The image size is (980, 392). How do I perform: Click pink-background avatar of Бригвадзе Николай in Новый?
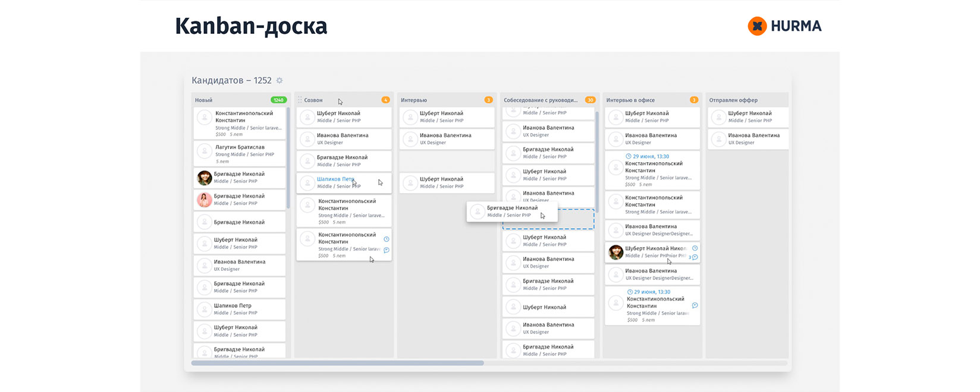click(x=205, y=200)
